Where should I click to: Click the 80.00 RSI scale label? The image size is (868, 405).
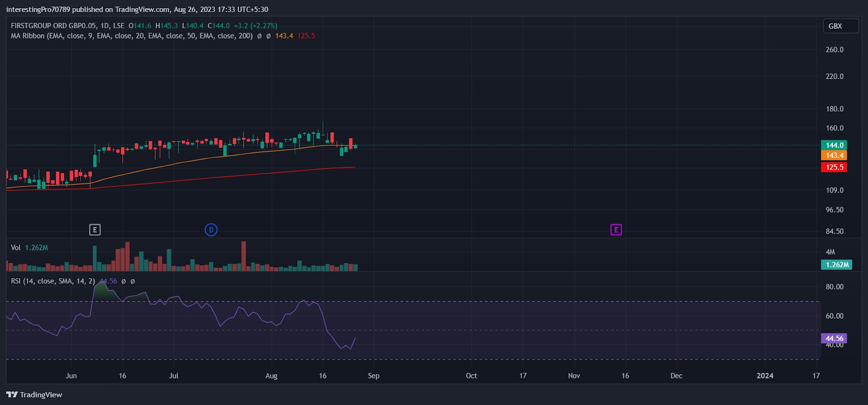pyautogui.click(x=834, y=287)
